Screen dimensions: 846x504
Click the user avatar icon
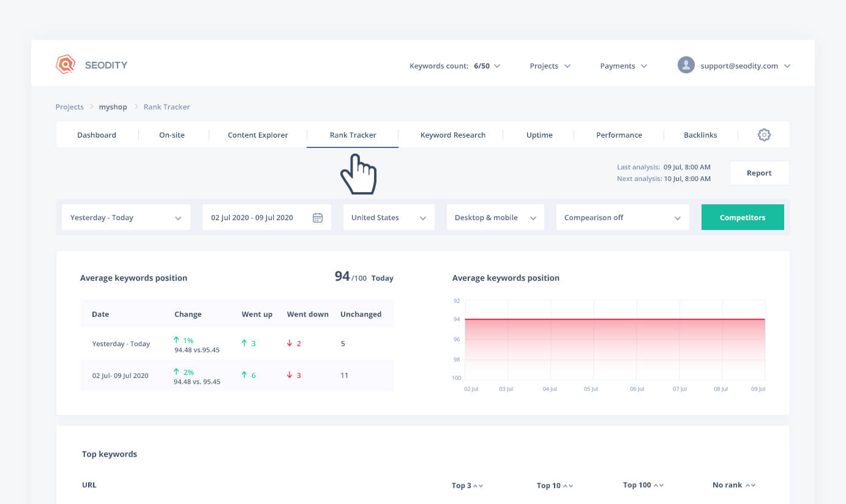[x=686, y=65]
